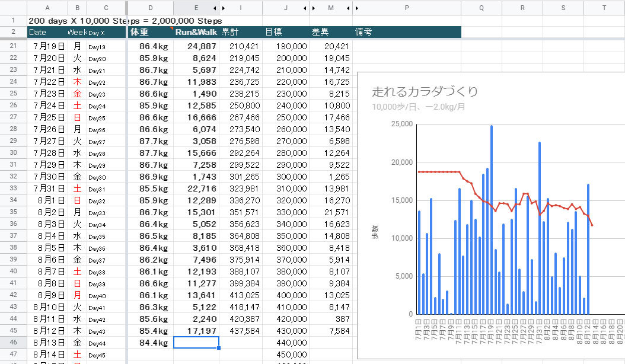Click the chart's '25,000' axis value
625x364 pixels.
tap(402, 123)
